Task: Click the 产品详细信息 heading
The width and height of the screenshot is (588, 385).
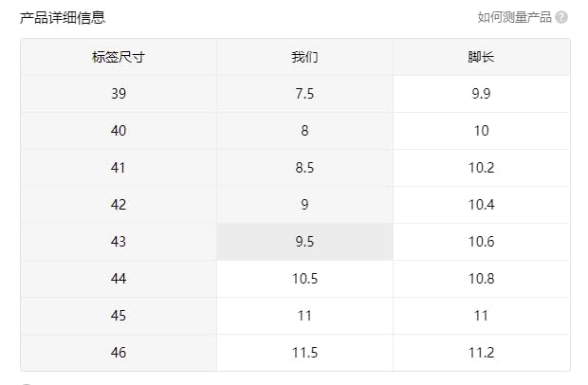Action: 63,17
